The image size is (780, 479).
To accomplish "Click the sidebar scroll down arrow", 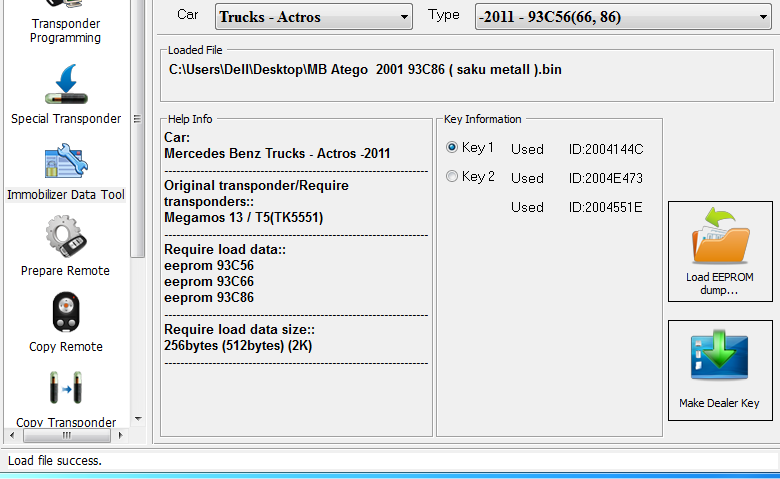I will (x=138, y=419).
